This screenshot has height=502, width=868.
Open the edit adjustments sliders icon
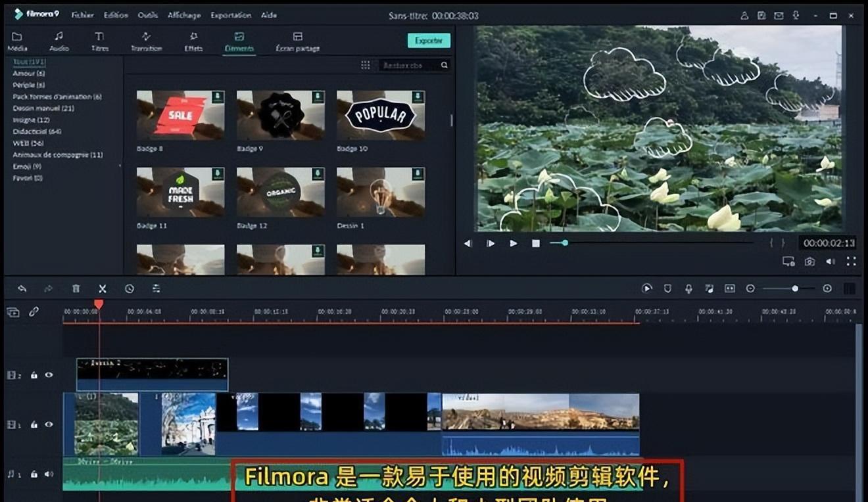pos(156,288)
